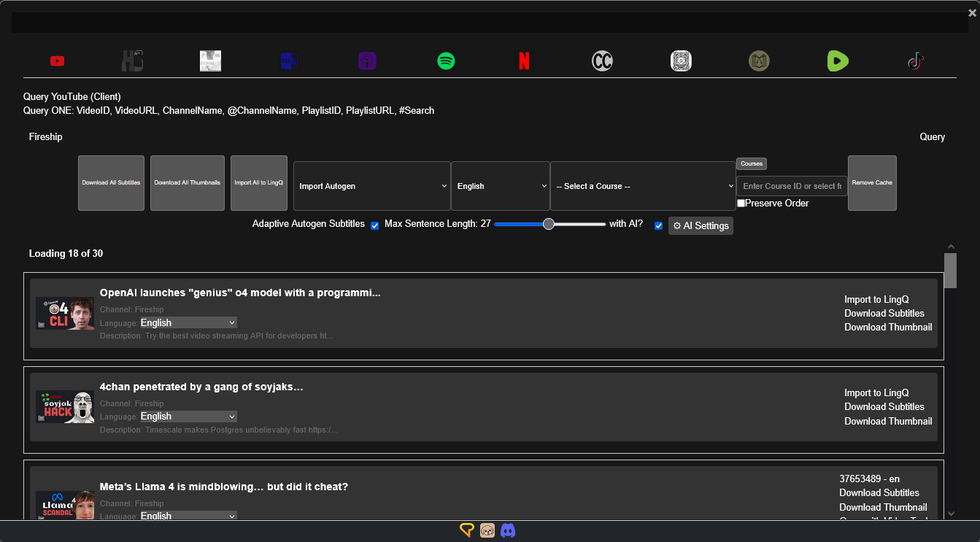Select the white photo source icon
The image size is (980, 542).
click(x=210, y=61)
